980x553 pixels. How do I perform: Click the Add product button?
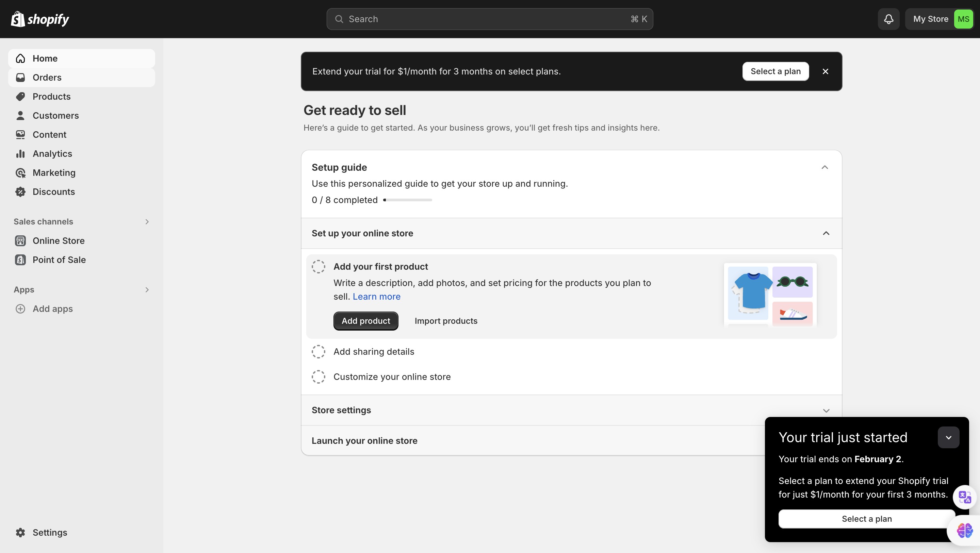[x=365, y=321]
